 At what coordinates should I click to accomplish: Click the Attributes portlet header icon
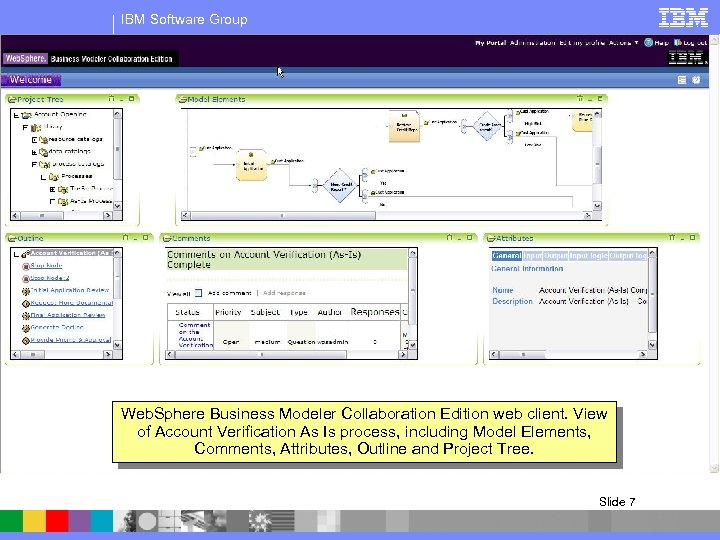(x=491, y=238)
